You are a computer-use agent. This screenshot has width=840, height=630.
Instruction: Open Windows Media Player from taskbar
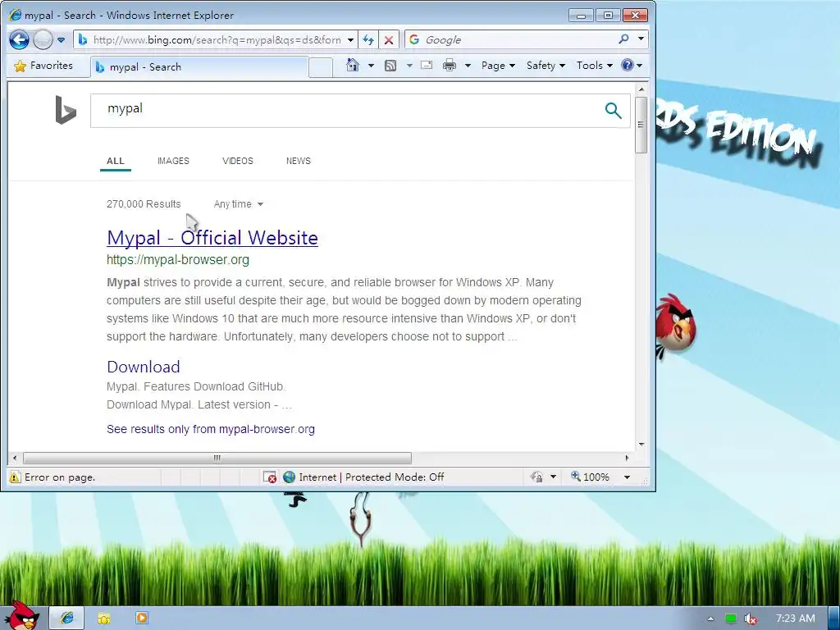click(141, 619)
